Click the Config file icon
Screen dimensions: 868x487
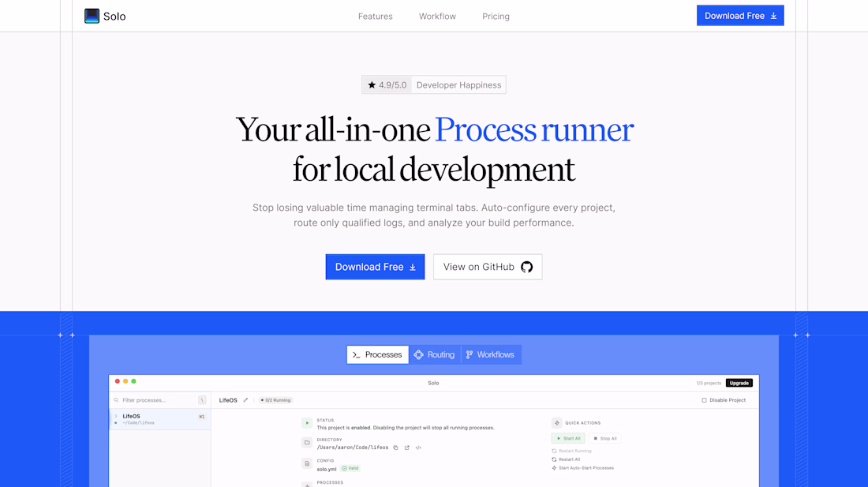tap(307, 464)
